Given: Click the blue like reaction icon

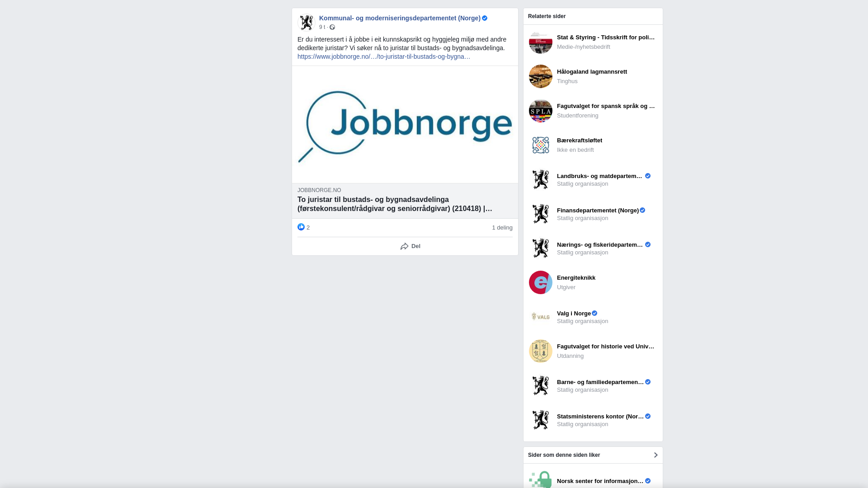Looking at the screenshot, I should click(301, 227).
